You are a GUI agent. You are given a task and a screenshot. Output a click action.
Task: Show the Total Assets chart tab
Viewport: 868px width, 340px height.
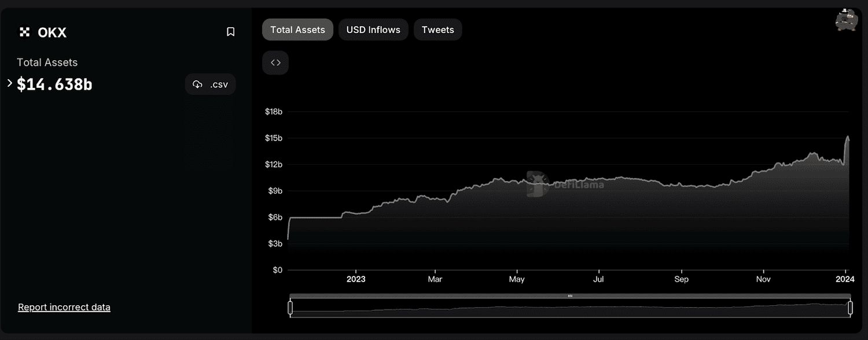pyautogui.click(x=297, y=29)
